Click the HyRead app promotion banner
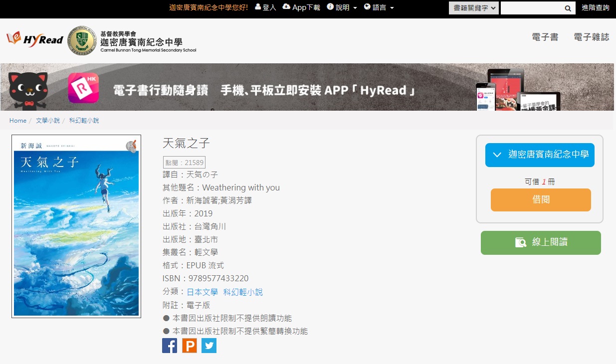Viewport: 616px width, 364px height. [x=307, y=87]
